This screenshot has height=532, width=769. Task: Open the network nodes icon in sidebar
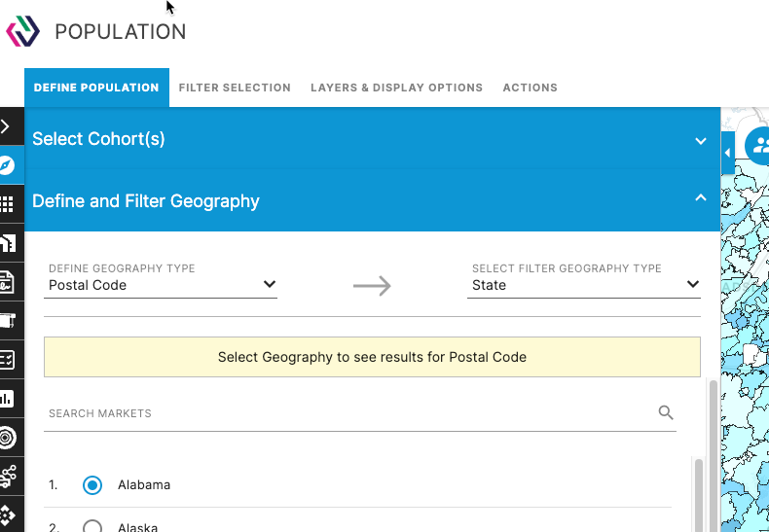click(x=8, y=477)
